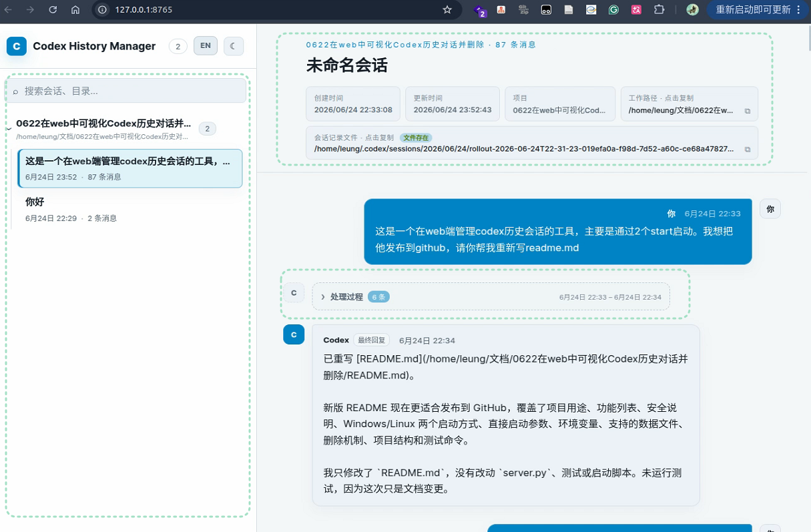Reload the page

(53, 10)
